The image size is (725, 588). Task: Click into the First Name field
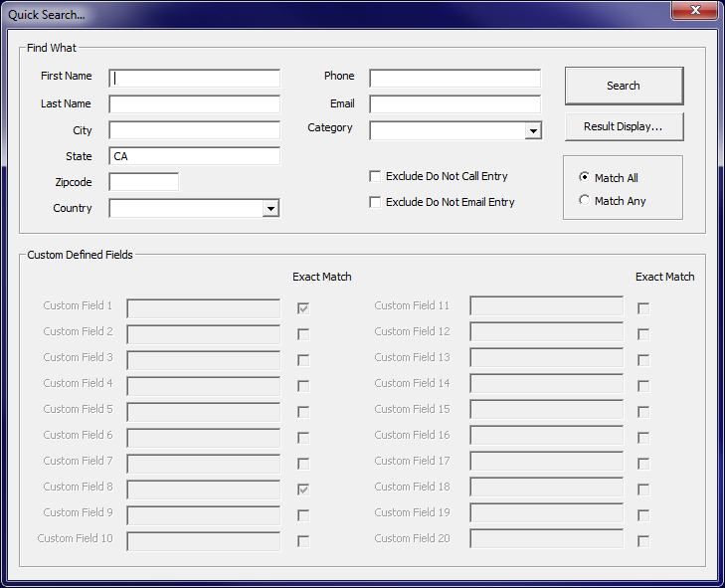(195, 79)
